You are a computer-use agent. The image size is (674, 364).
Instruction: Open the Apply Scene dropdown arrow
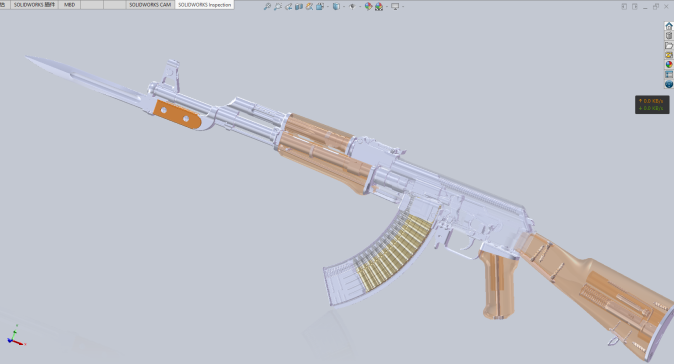click(387, 6)
